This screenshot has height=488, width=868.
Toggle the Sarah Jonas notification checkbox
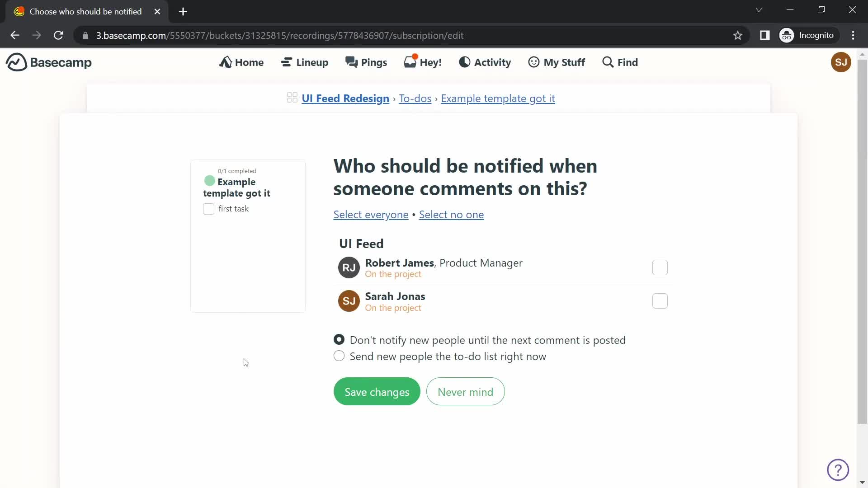click(x=660, y=301)
